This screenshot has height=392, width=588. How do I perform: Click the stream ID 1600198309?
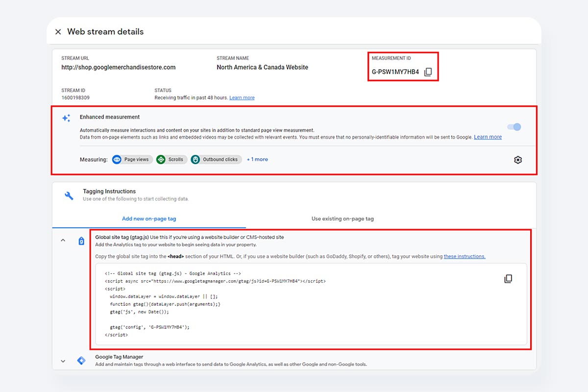click(x=75, y=98)
